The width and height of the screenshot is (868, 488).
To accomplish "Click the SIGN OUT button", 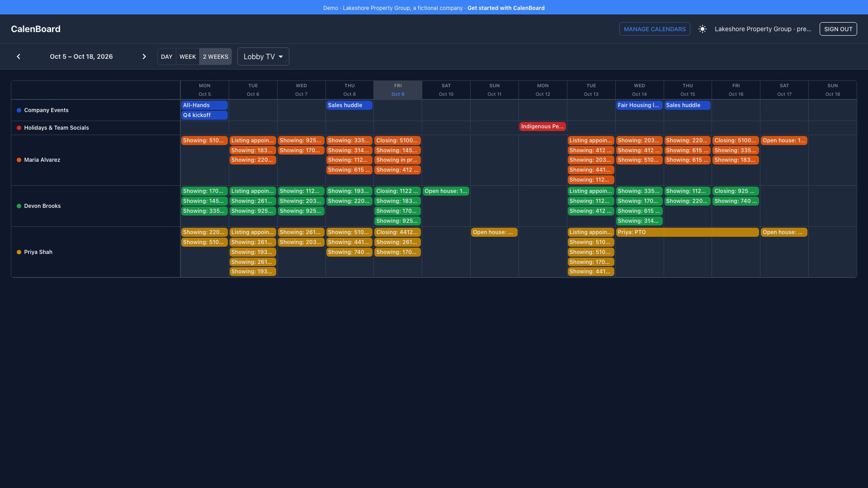I will (x=838, y=29).
